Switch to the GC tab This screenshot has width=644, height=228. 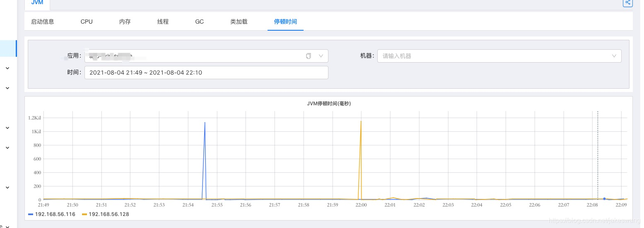[x=200, y=22]
